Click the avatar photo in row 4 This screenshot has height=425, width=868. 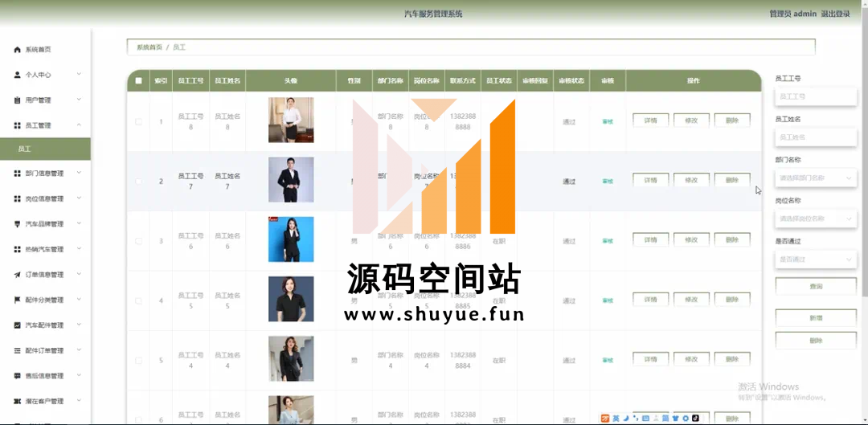click(x=291, y=299)
